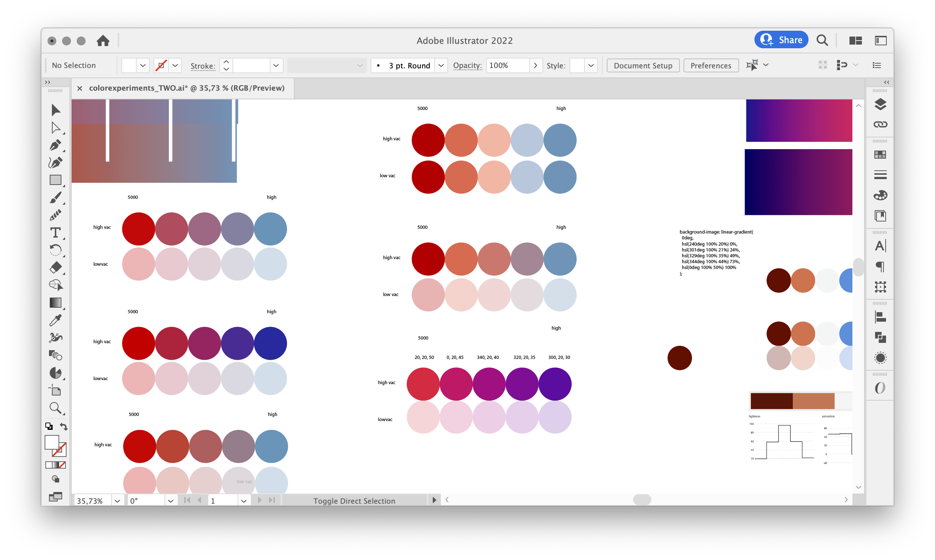Swap fill and stroke colors
This screenshot has height=560, width=935.
(x=64, y=427)
